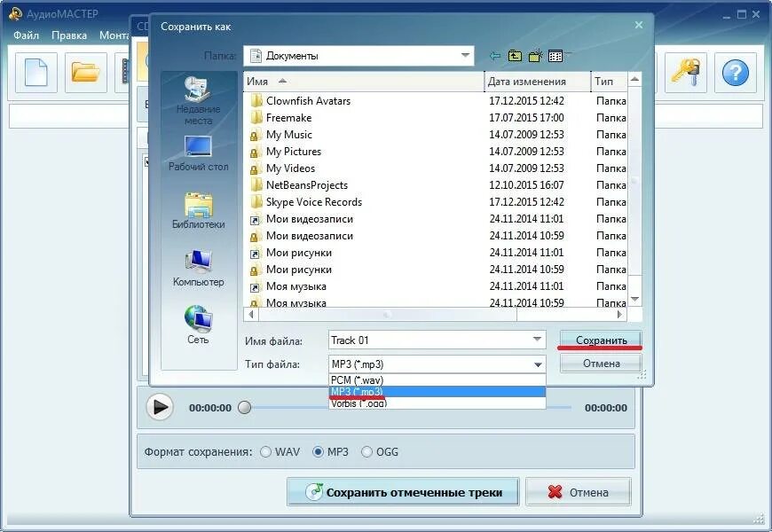Screen dimensions: 772x532
Task: Choose PCM (*.wav) from file type list
Action: coord(437,379)
